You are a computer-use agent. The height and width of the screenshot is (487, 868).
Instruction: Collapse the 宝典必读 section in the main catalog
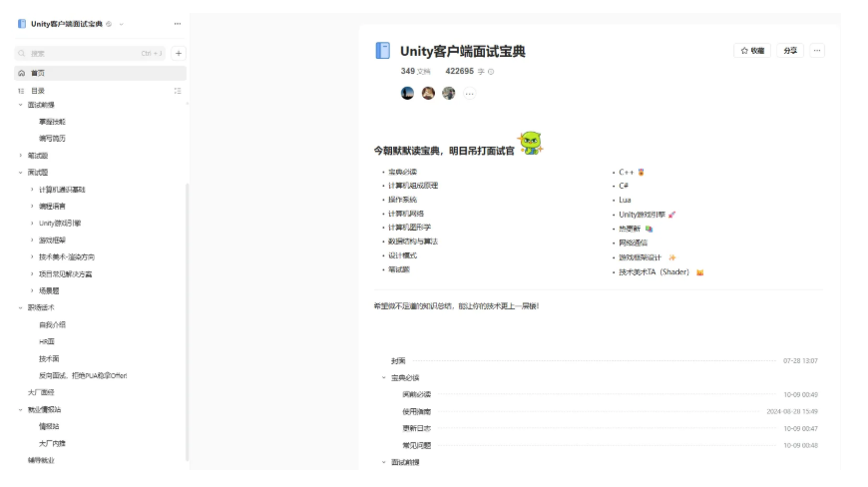point(384,377)
